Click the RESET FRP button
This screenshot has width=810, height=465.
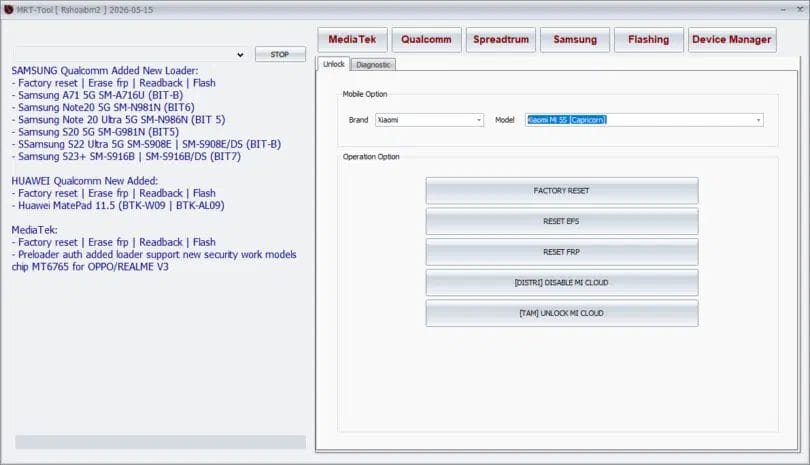point(561,252)
